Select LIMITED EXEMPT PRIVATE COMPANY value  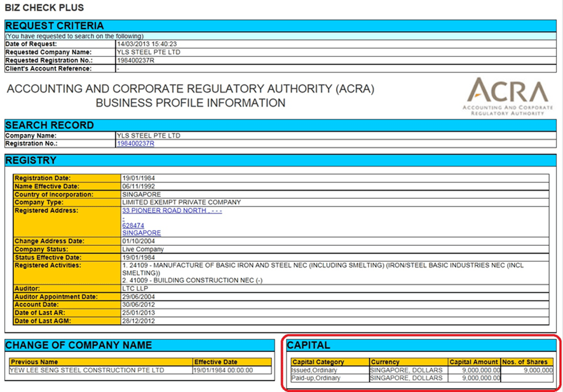point(182,203)
